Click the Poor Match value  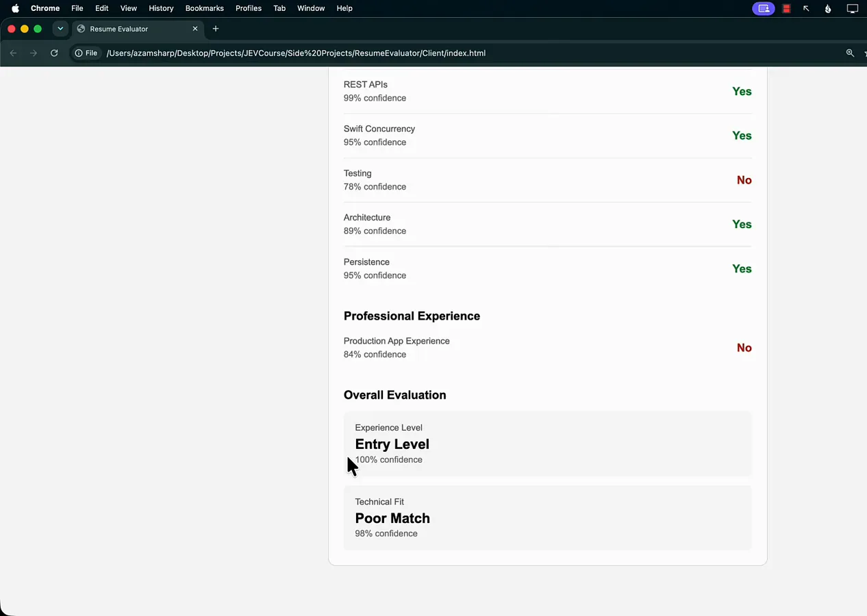click(x=392, y=518)
